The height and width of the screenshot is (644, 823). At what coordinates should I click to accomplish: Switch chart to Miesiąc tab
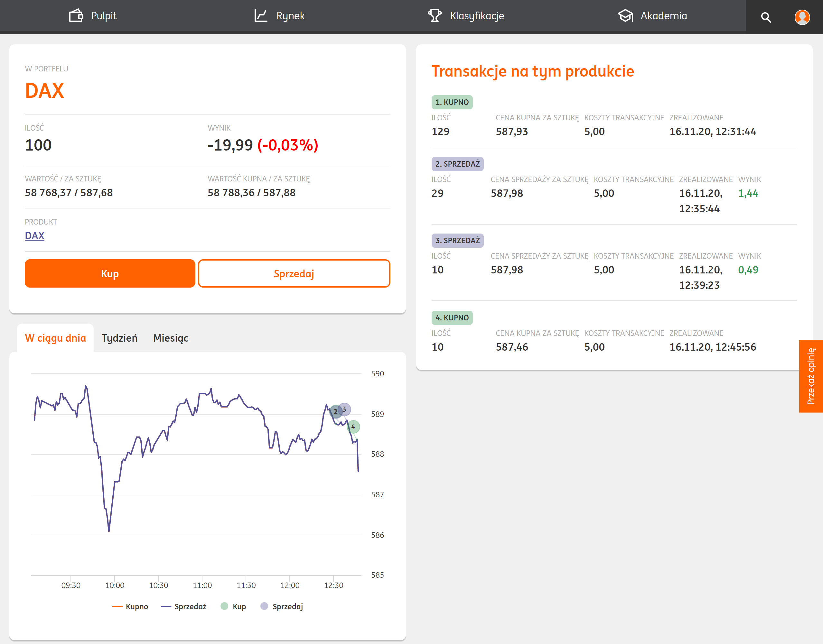click(171, 338)
